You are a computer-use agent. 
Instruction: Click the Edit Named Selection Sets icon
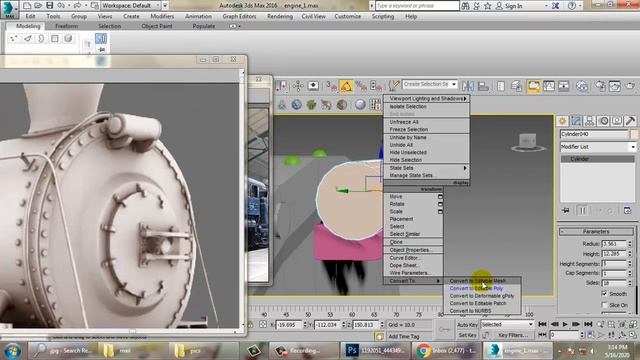(x=393, y=86)
